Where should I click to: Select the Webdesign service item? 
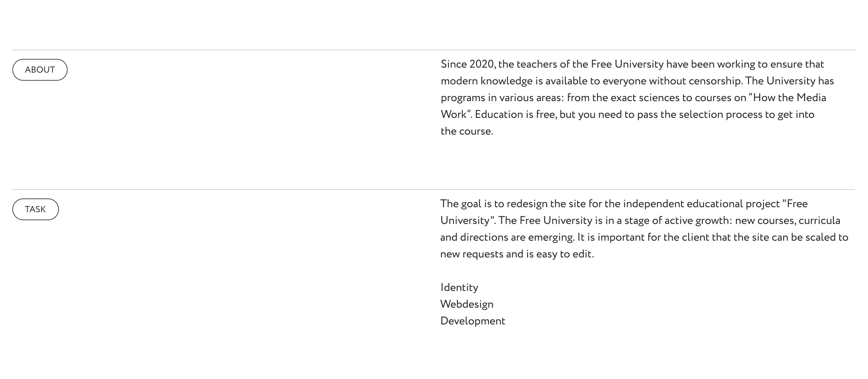(467, 304)
